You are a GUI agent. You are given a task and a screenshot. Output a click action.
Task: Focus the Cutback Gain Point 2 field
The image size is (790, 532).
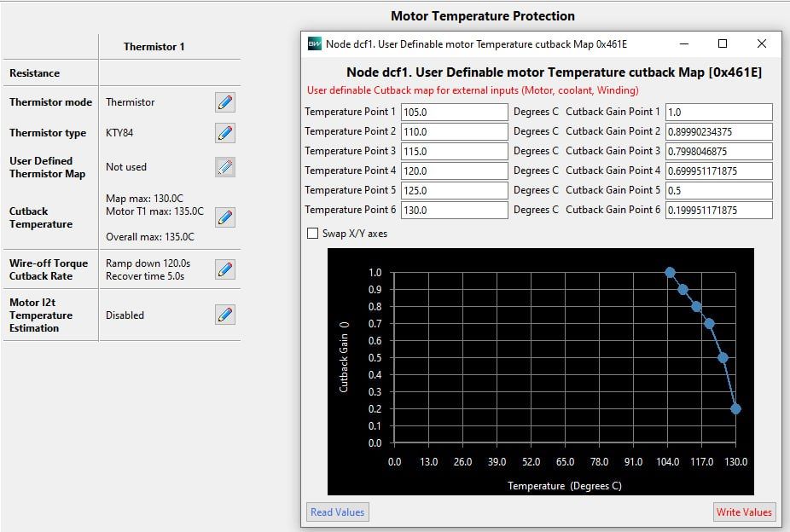tap(719, 131)
